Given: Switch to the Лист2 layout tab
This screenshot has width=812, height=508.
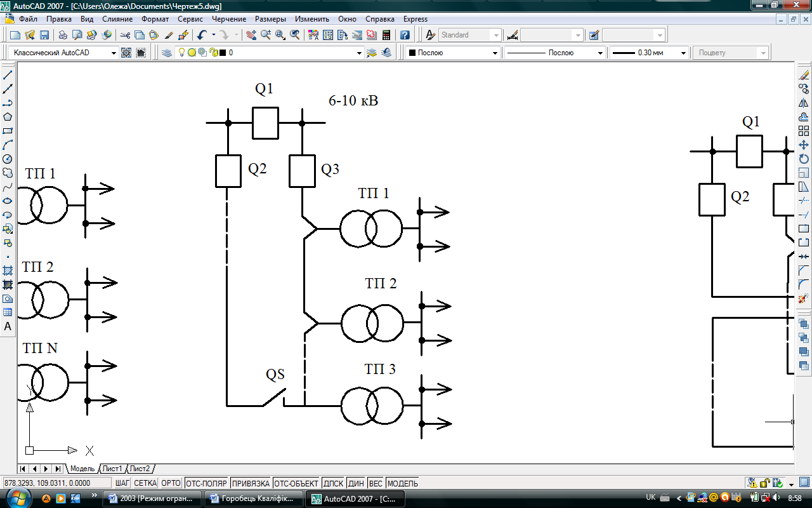Looking at the screenshot, I should [140, 469].
